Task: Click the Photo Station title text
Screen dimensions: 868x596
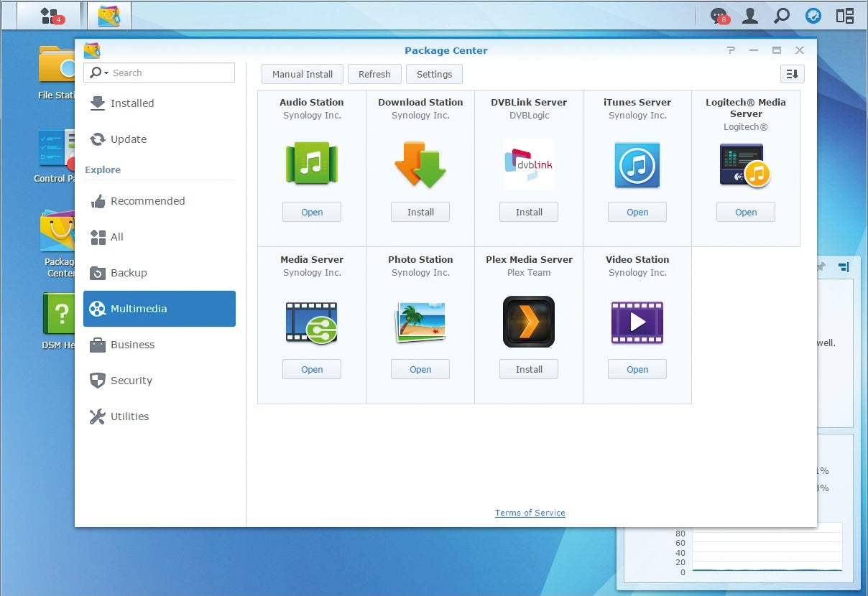Action: tap(420, 259)
